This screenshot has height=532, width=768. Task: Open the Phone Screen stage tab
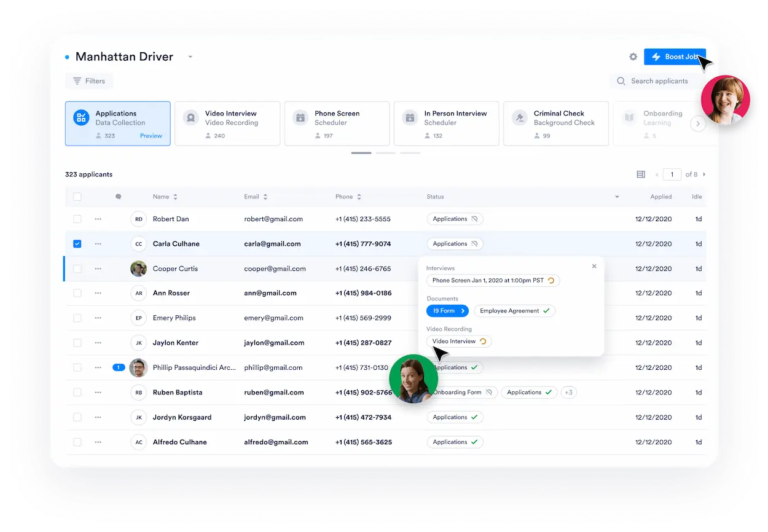click(337, 123)
